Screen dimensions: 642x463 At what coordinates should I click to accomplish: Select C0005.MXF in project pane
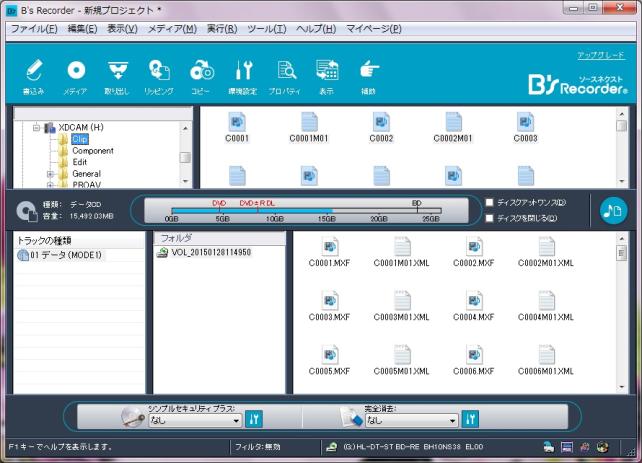[329, 360]
